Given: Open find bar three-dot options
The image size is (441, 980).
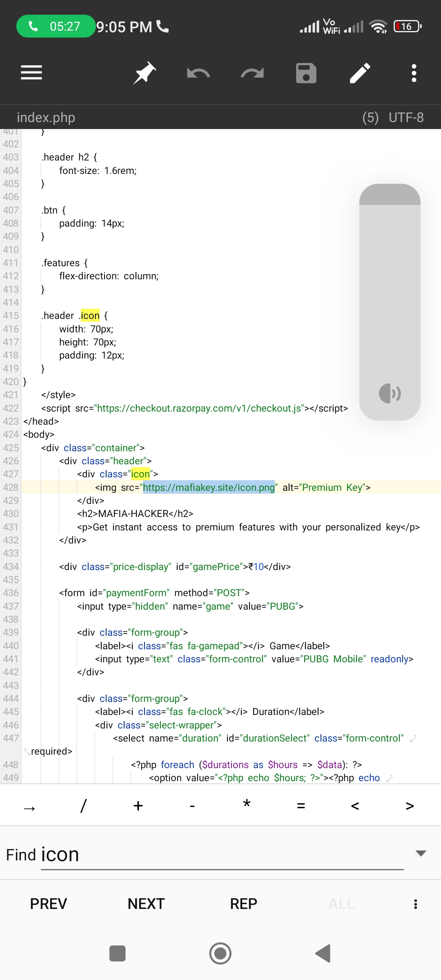Looking at the screenshot, I should [416, 904].
